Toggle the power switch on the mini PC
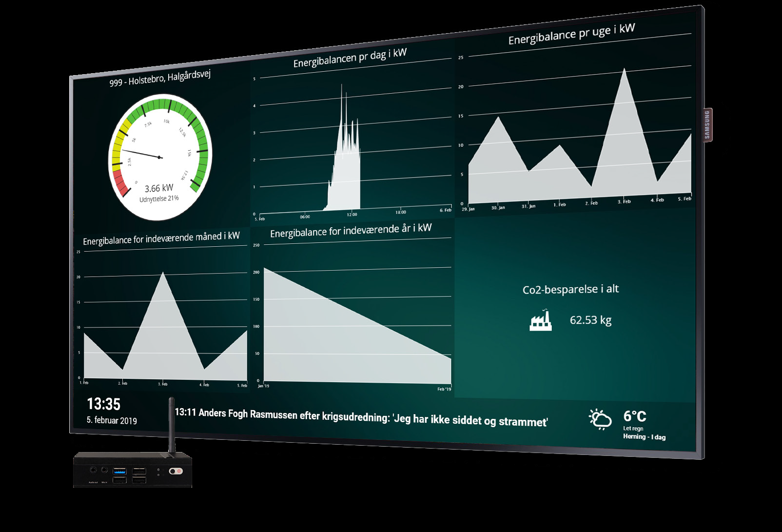 pos(172,471)
